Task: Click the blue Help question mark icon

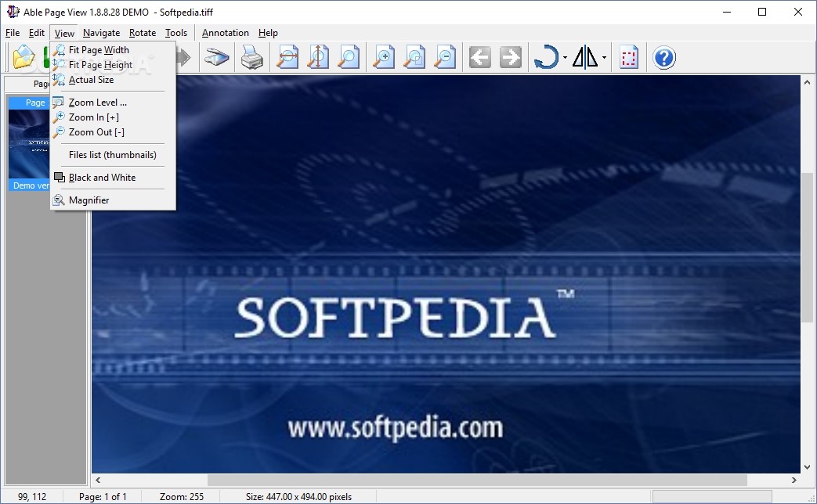Action: click(664, 57)
